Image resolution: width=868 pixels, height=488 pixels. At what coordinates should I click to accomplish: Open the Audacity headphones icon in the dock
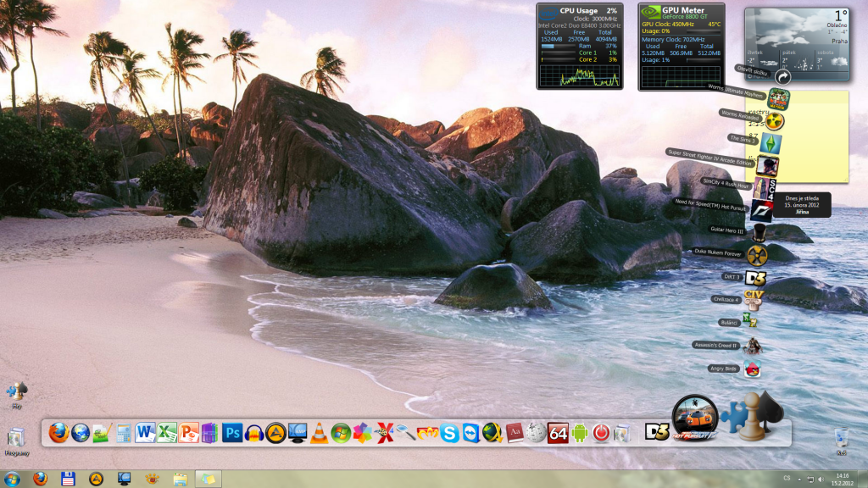coord(253,433)
